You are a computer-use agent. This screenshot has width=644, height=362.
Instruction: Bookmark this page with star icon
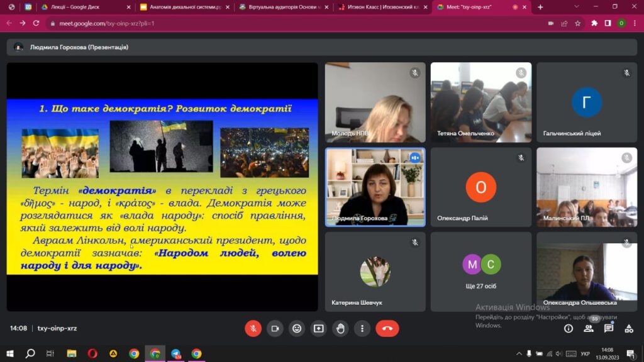577,23
